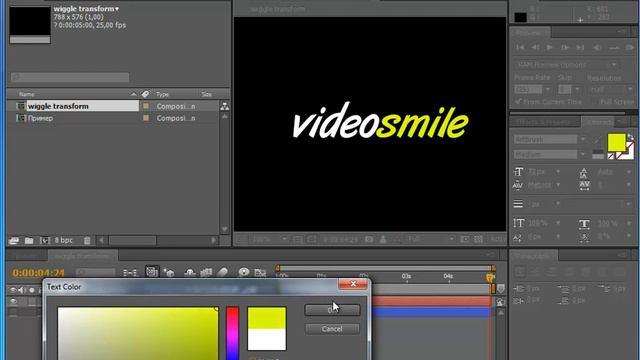Click the yellow fill color swatch in Character
The height and width of the screenshot is (360, 640).
(x=616, y=142)
